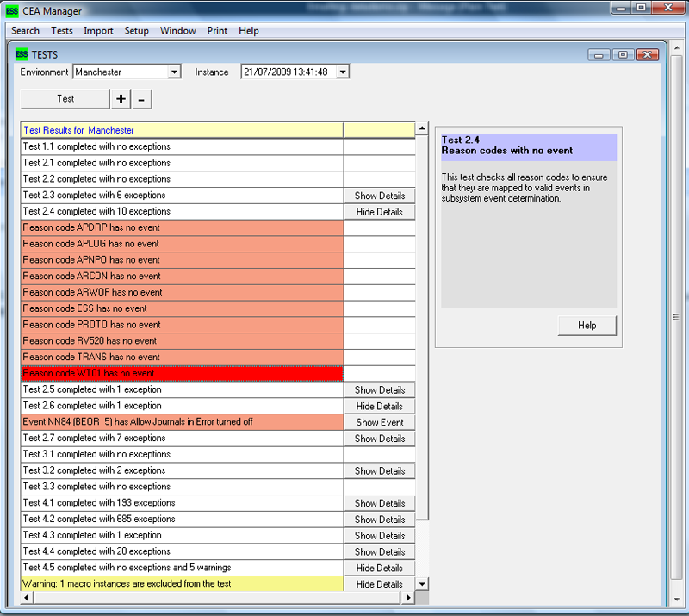Hide details for Test 2.4
This screenshot has height=616, width=689.
[379, 212]
